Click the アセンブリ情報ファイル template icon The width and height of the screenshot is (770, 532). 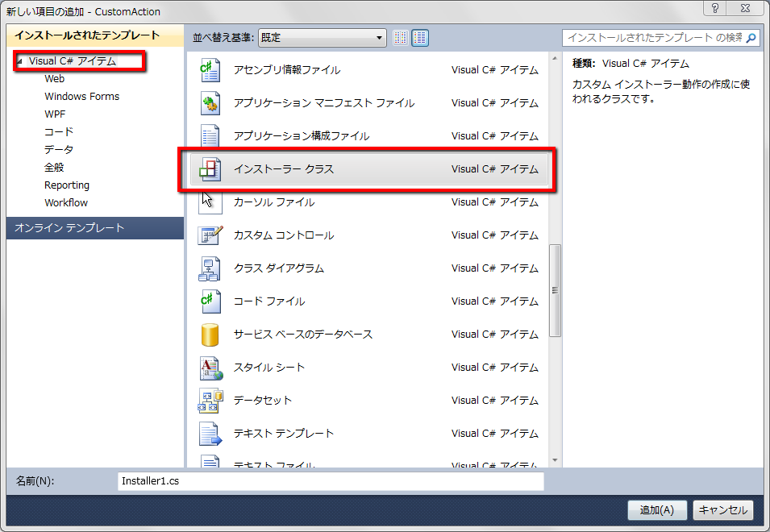(x=210, y=69)
